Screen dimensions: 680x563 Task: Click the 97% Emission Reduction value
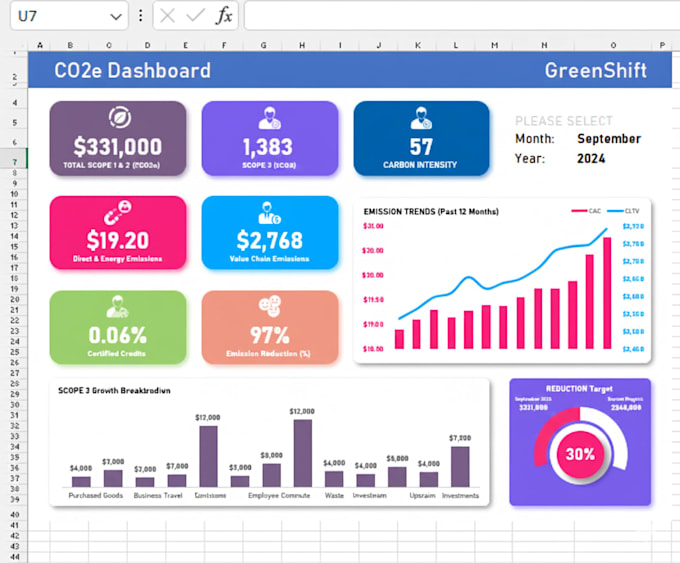click(269, 335)
